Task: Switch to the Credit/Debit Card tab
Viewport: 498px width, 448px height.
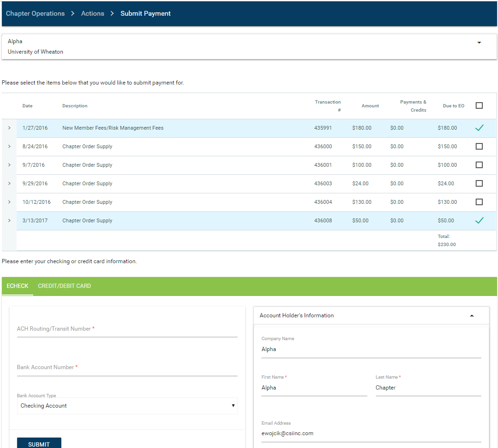Action: [64, 286]
